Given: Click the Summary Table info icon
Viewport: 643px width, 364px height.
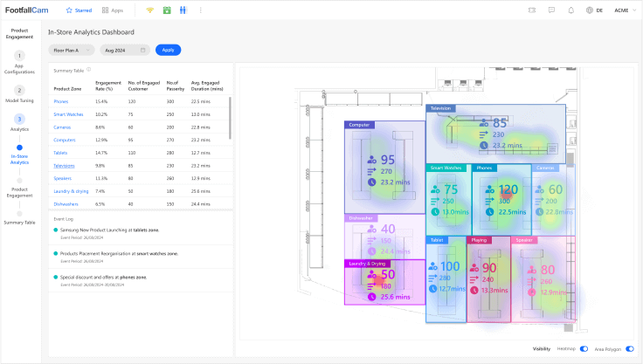Looking at the screenshot, I should (89, 69).
